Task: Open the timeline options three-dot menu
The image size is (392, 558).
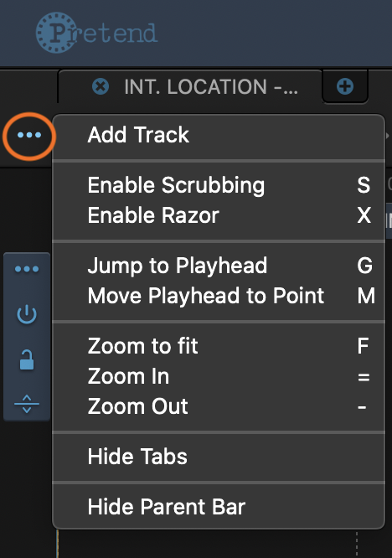Action: [x=29, y=135]
